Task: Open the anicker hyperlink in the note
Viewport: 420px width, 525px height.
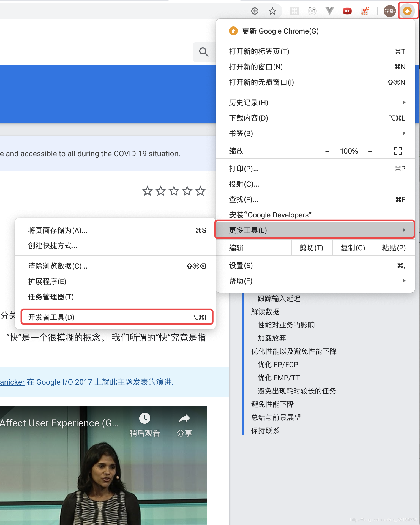Action: coord(12,382)
